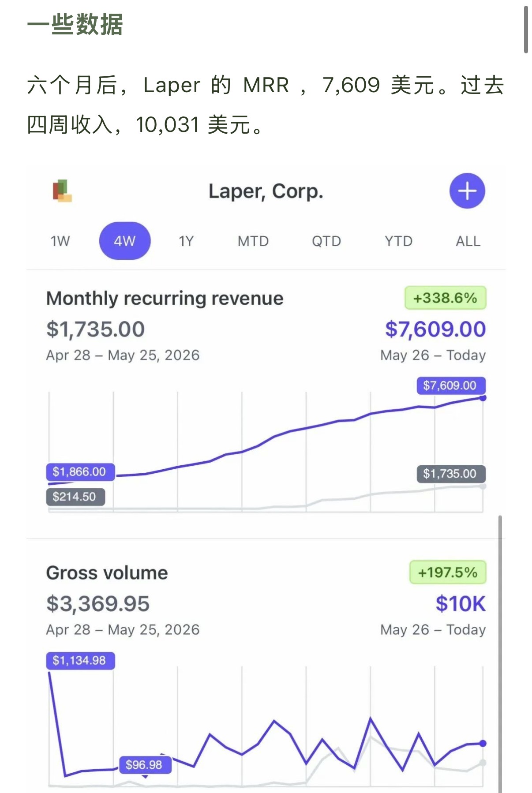Click the gray $214.50 chart label
Screen dimensions: 532x793
75,497
